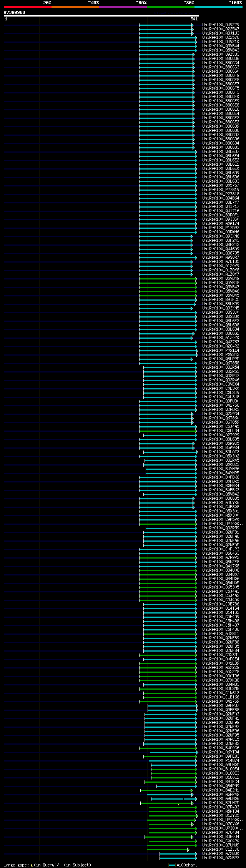246x868 pixels.
Task: Click the green alignment bar for UniRef100_C1ZJJ6
Action: (x=167, y=850)
